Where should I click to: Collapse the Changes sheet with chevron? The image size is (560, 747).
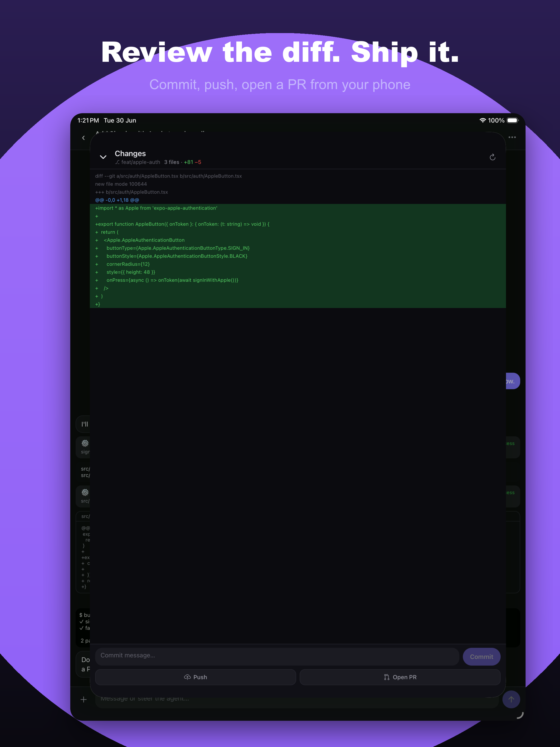pos(103,157)
